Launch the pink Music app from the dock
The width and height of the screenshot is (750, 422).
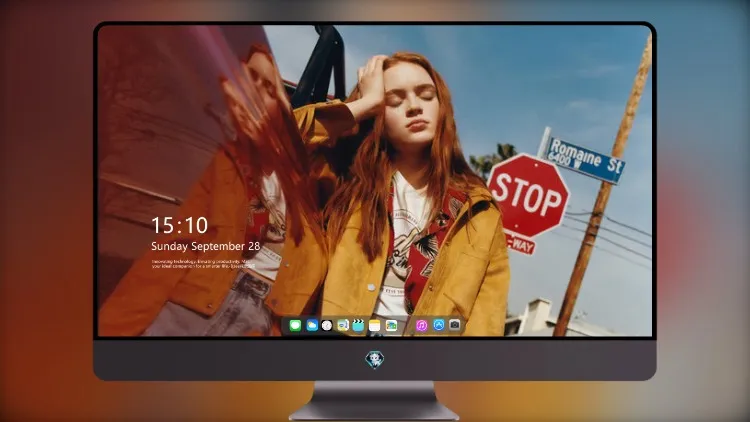click(421, 326)
